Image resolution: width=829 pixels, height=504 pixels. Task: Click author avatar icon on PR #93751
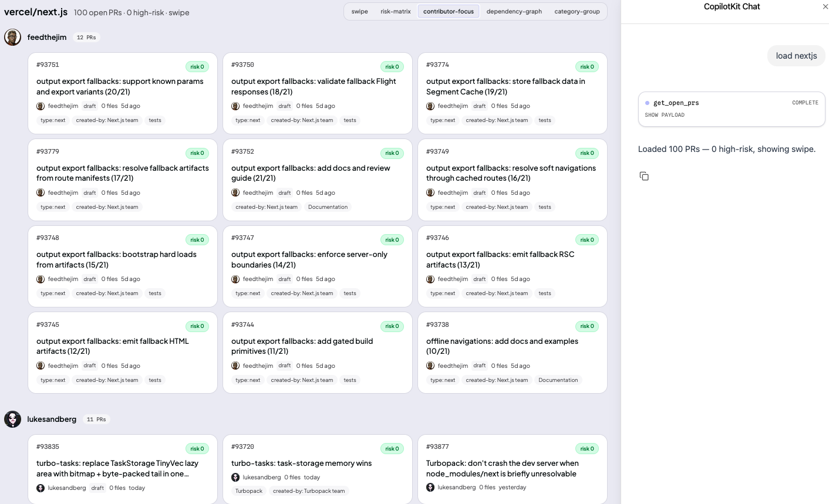(41, 106)
